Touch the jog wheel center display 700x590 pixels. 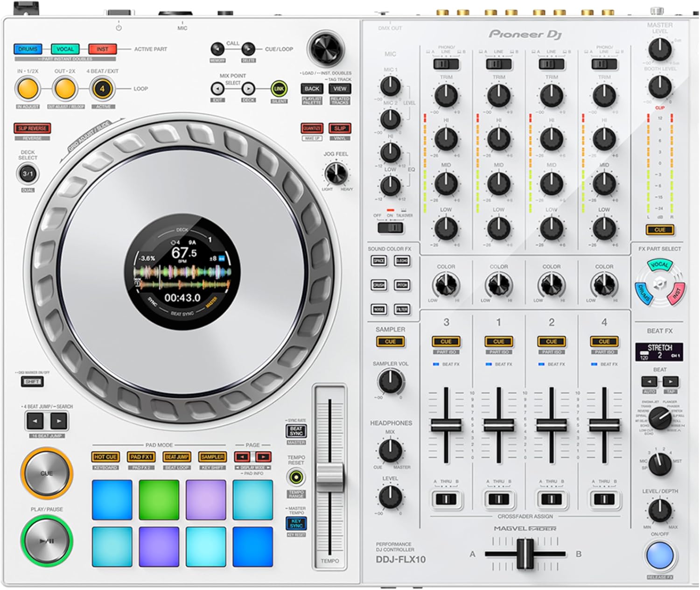[x=182, y=273]
